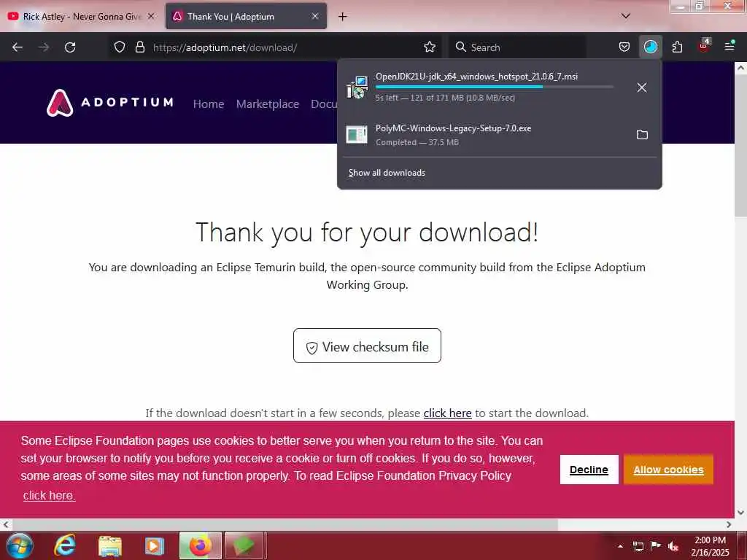Image resolution: width=747 pixels, height=560 pixels.
Task: Decline the cookies
Action: 589,470
